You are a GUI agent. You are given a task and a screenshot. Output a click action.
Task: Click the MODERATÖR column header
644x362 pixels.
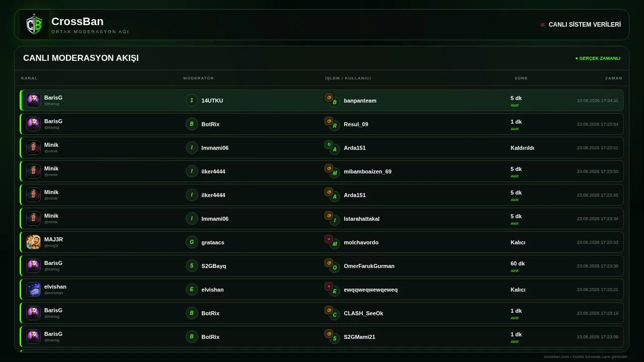click(198, 78)
